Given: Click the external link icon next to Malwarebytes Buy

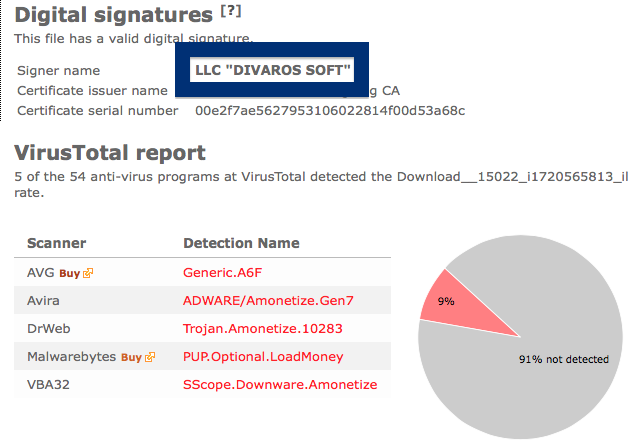Looking at the screenshot, I should [x=150, y=357].
